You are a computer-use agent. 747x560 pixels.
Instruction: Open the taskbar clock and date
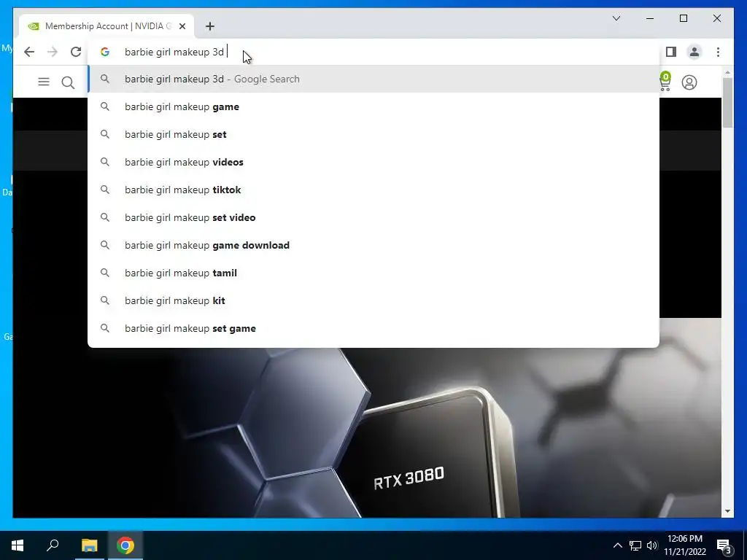click(684, 545)
